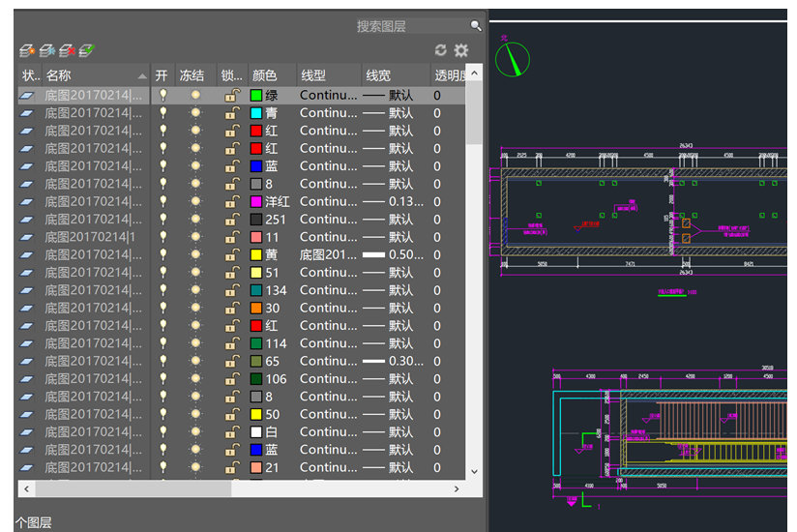Select the layer named 底图20170214|1

(x=90, y=237)
